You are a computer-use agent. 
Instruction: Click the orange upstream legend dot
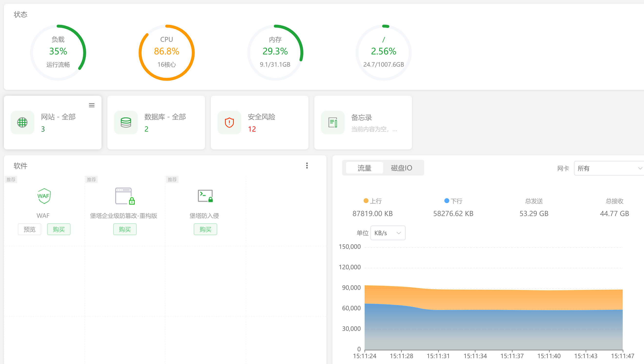366,201
